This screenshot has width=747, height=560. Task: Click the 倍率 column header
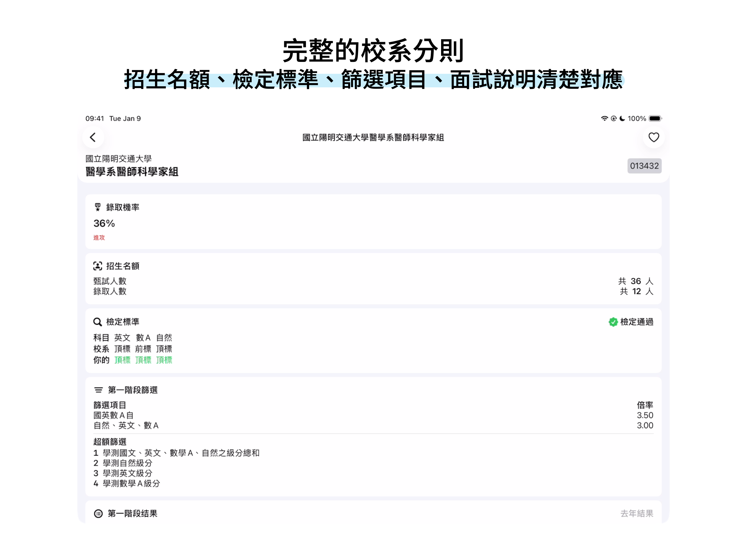coord(645,405)
